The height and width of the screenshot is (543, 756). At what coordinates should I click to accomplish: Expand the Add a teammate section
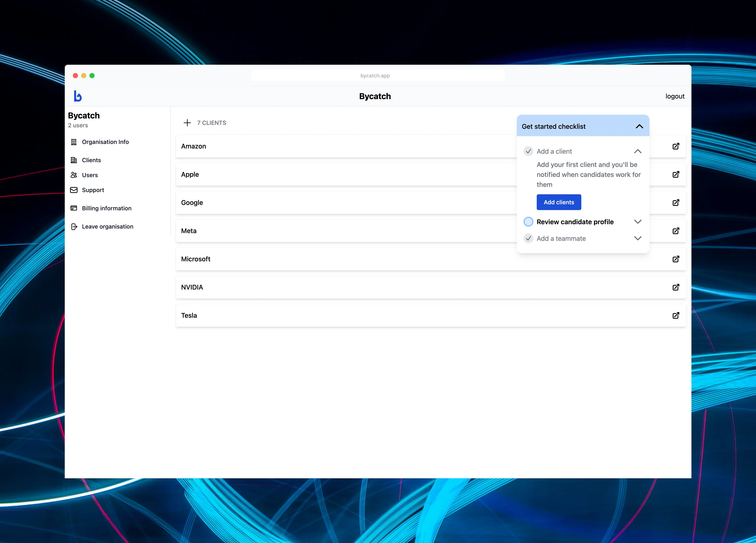[638, 239]
